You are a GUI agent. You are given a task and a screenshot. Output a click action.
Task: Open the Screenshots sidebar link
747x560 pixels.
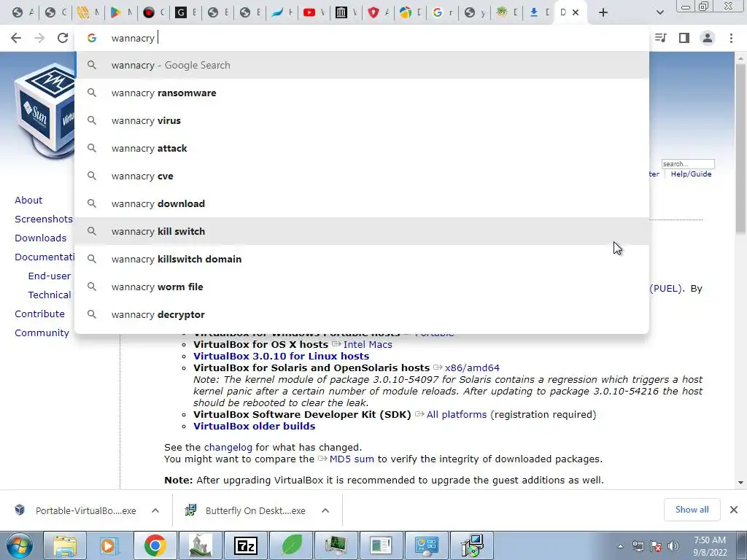pyautogui.click(x=44, y=219)
